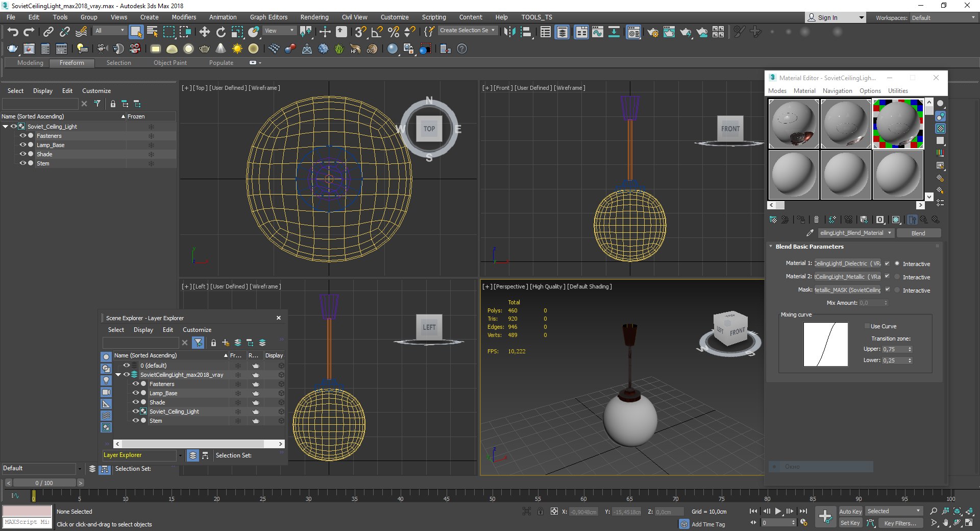Viewport: 980px width, 531px height.
Task: Open the Modifiers menu
Action: (184, 17)
